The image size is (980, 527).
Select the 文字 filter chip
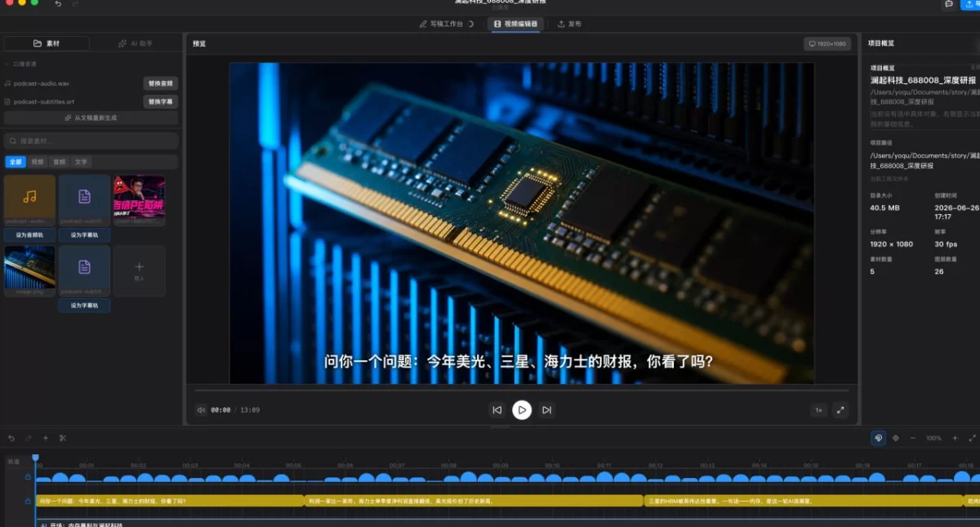(x=80, y=162)
